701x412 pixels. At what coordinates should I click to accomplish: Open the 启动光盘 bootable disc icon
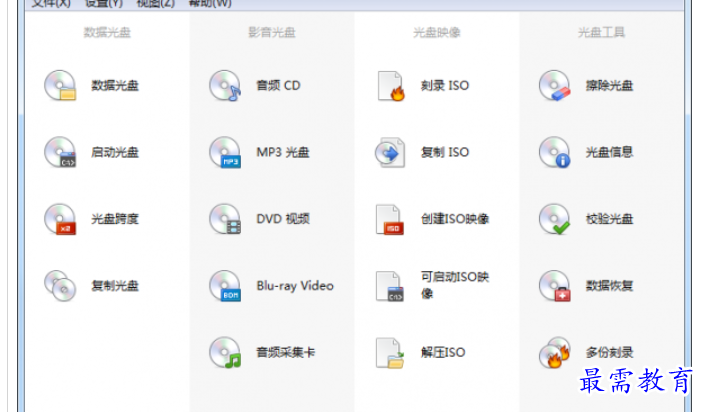click(x=60, y=152)
